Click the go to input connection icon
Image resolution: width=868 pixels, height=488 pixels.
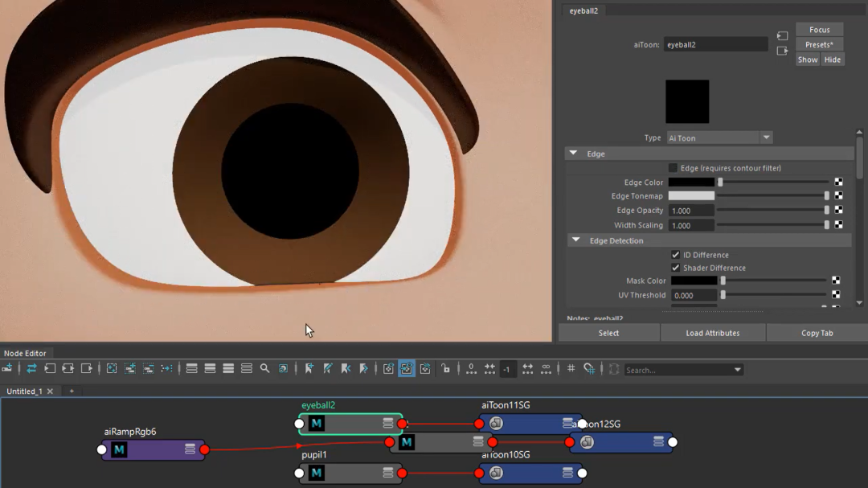[782, 36]
